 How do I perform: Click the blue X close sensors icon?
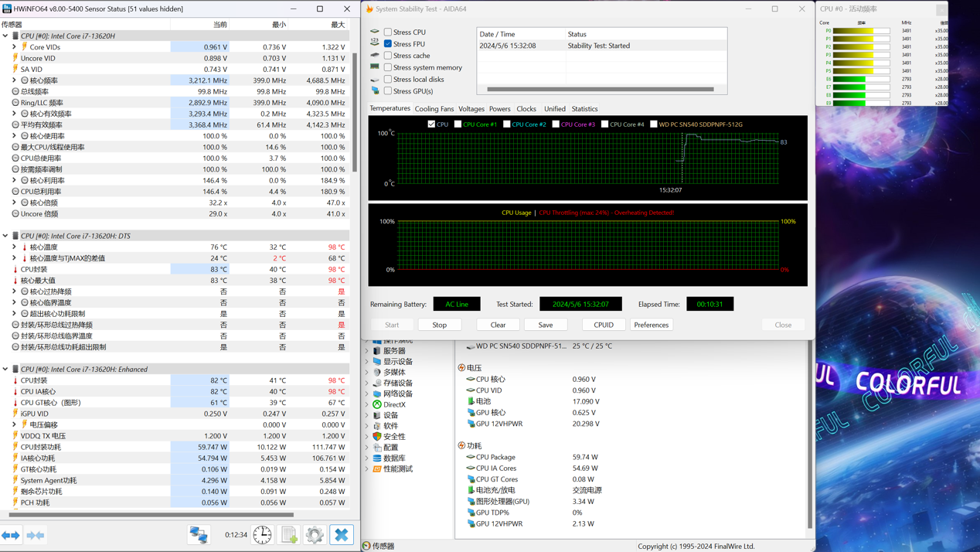pos(341,535)
